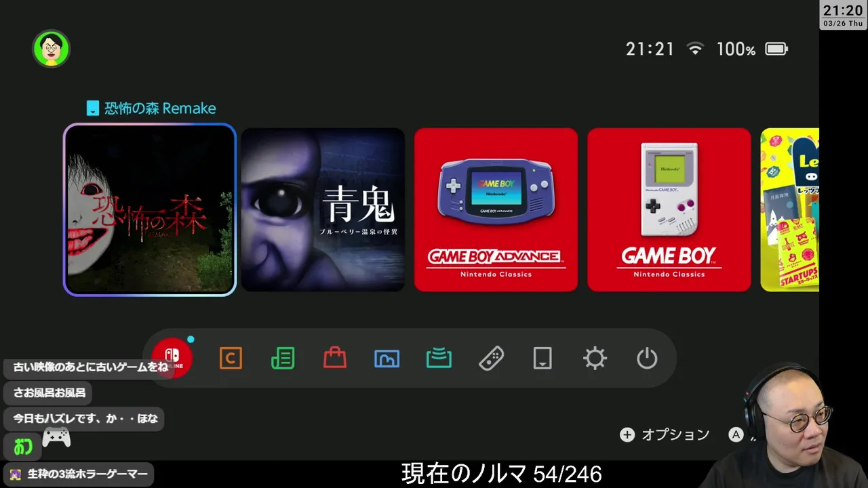Open the teal GameShare icon
Image resolution: width=868 pixels, height=488 pixels.
pyautogui.click(x=439, y=358)
